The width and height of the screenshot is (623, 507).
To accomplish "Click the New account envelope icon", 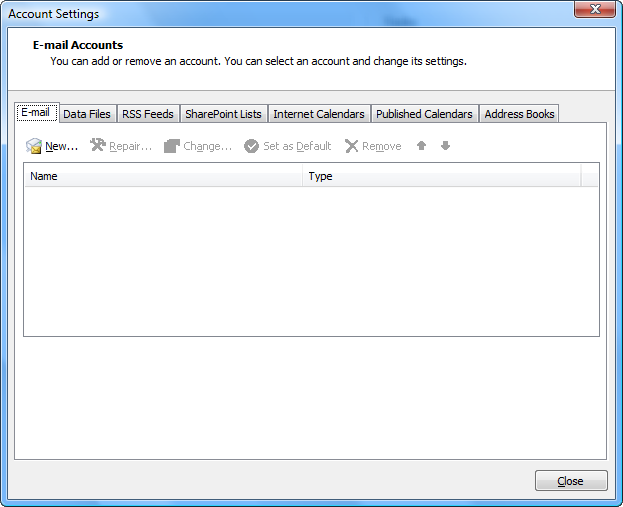I will [x=34, y=146].
